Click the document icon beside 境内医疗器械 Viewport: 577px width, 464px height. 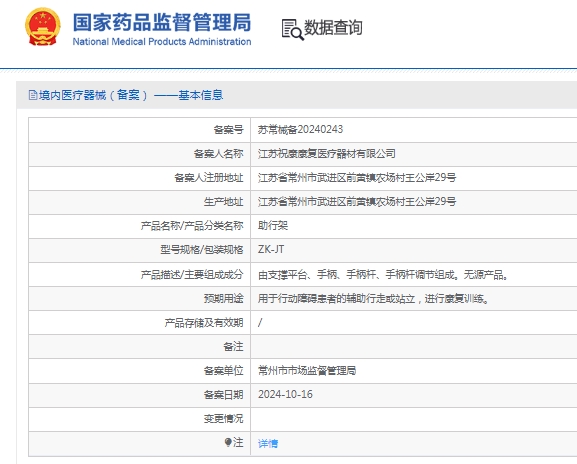[x=33, y=95]
